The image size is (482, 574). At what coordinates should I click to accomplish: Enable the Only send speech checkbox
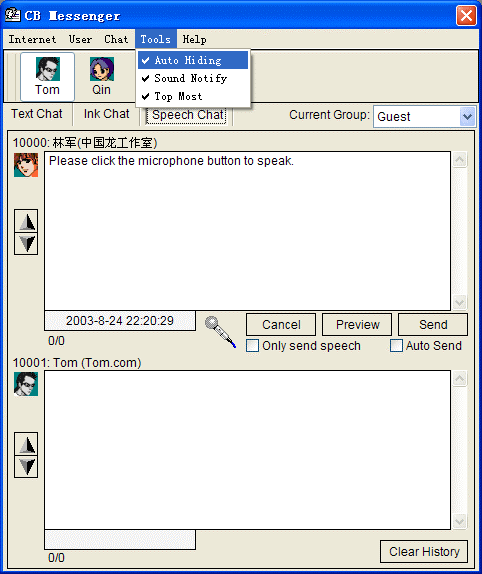(253, 346)
